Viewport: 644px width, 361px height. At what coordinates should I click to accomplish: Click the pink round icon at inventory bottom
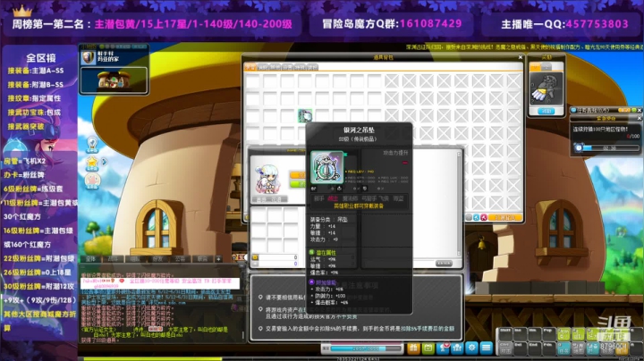484,217
